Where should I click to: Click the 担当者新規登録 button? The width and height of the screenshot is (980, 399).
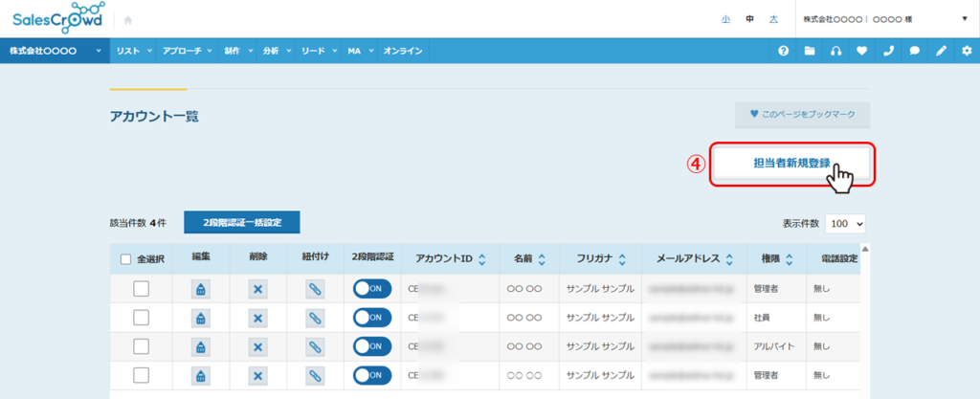(x=791, y=165)
